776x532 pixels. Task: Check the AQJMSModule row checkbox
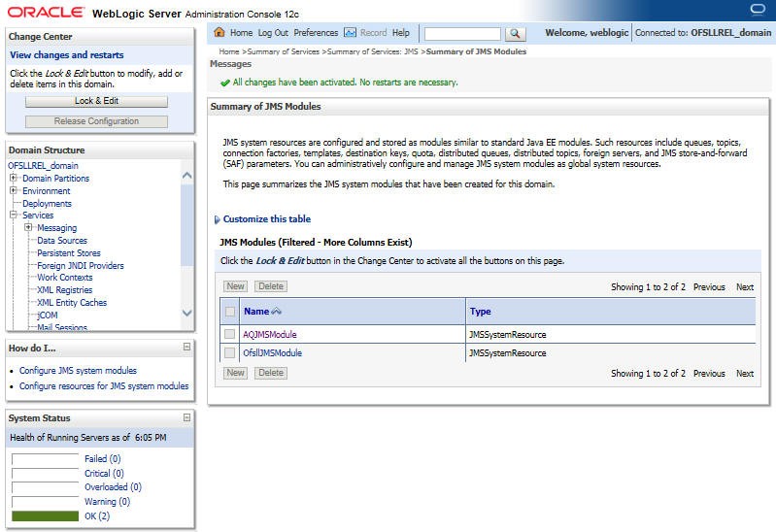point(229,334)
